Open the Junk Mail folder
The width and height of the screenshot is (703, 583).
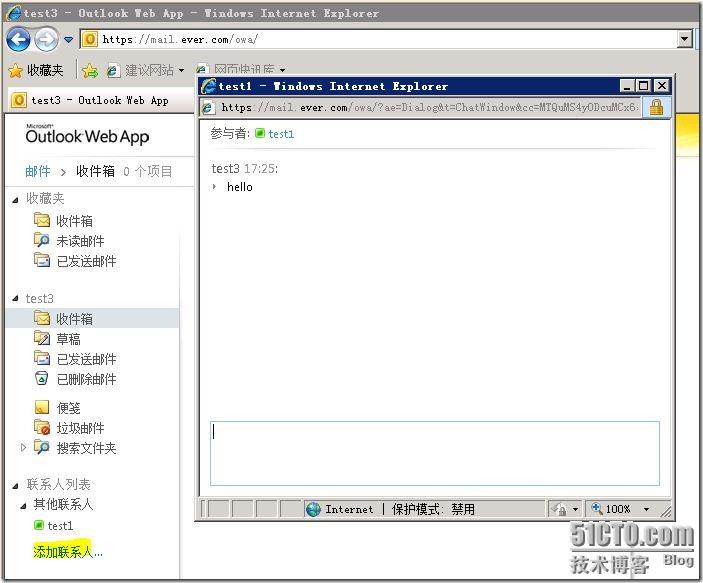80,428
